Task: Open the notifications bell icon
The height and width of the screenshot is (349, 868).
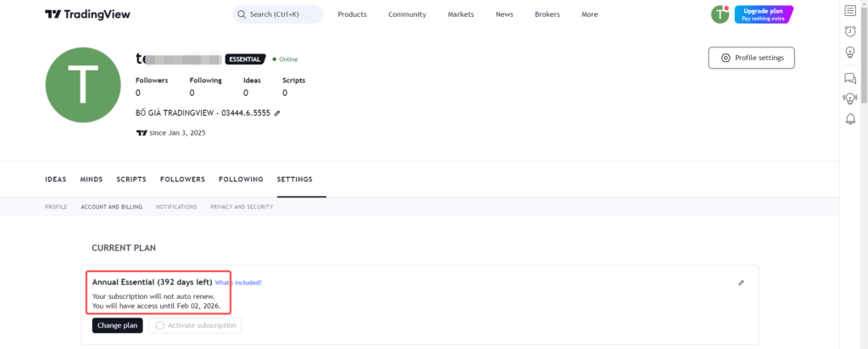Action: [850, 119]
